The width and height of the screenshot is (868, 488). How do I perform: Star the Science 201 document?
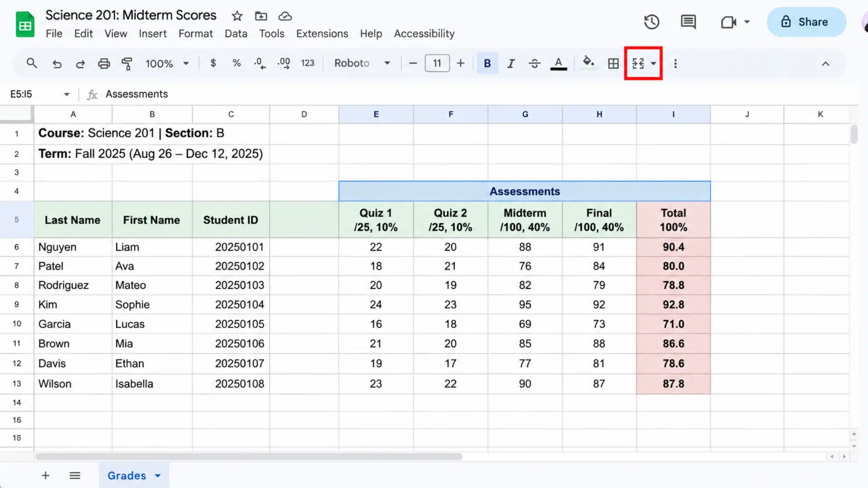pos(237,16)
